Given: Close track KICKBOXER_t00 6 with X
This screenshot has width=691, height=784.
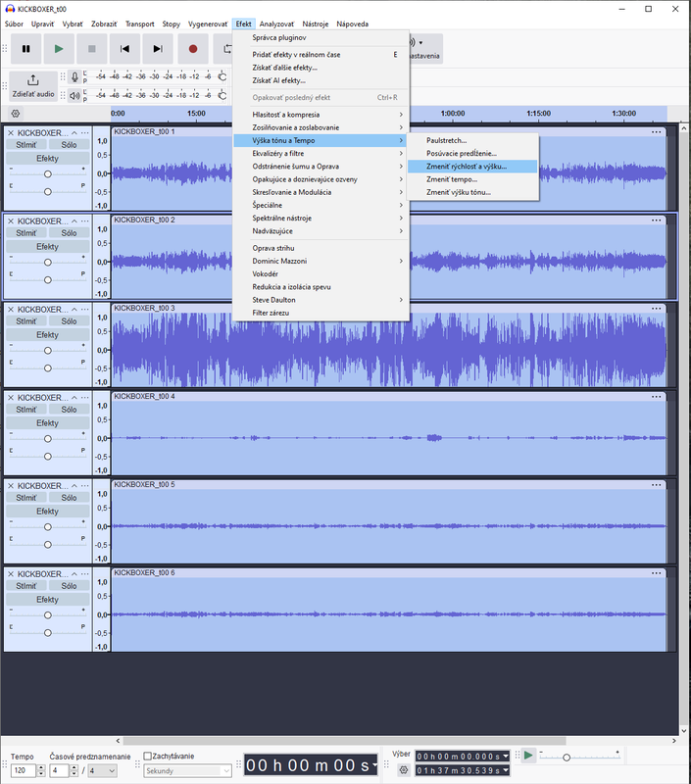Looking at the screenshot, I should click(11, 574).
